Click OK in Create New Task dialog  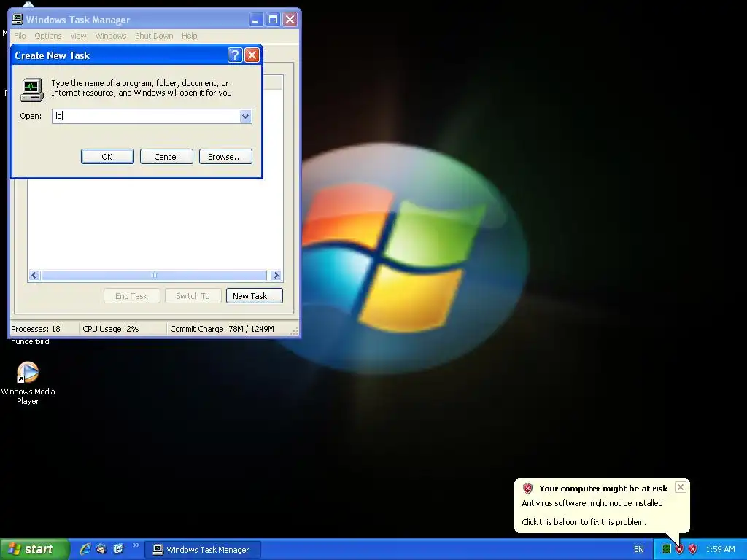pyautogui.click(x=107, y=157)
